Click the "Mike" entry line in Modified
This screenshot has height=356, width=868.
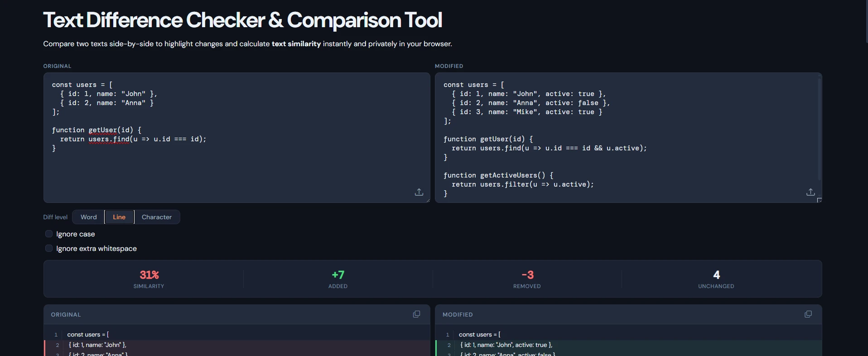[527, 112]
